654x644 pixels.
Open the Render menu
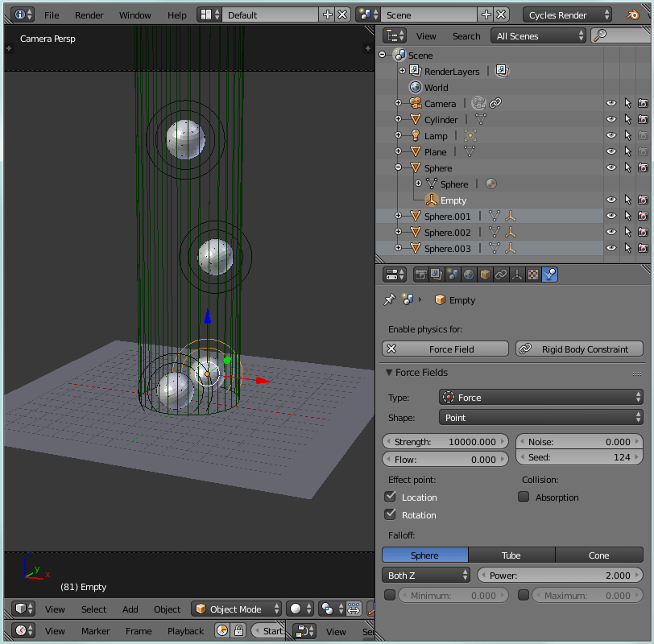89,14
